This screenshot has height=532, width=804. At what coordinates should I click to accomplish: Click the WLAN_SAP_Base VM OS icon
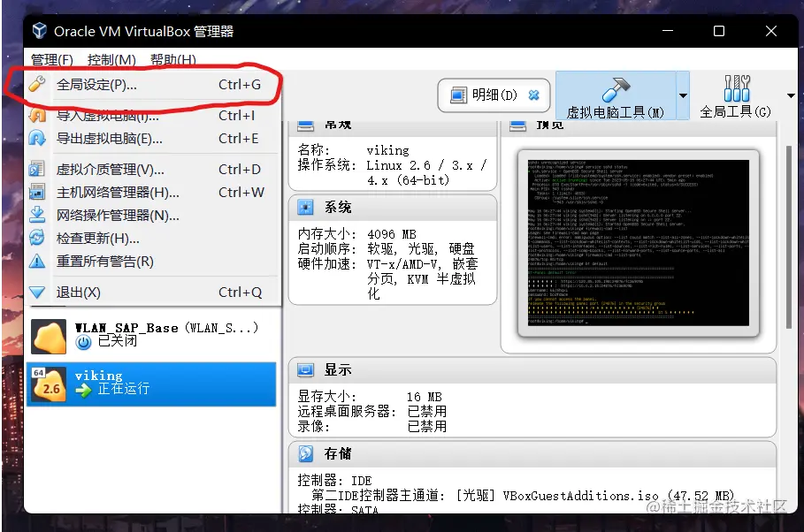(49, 337)
